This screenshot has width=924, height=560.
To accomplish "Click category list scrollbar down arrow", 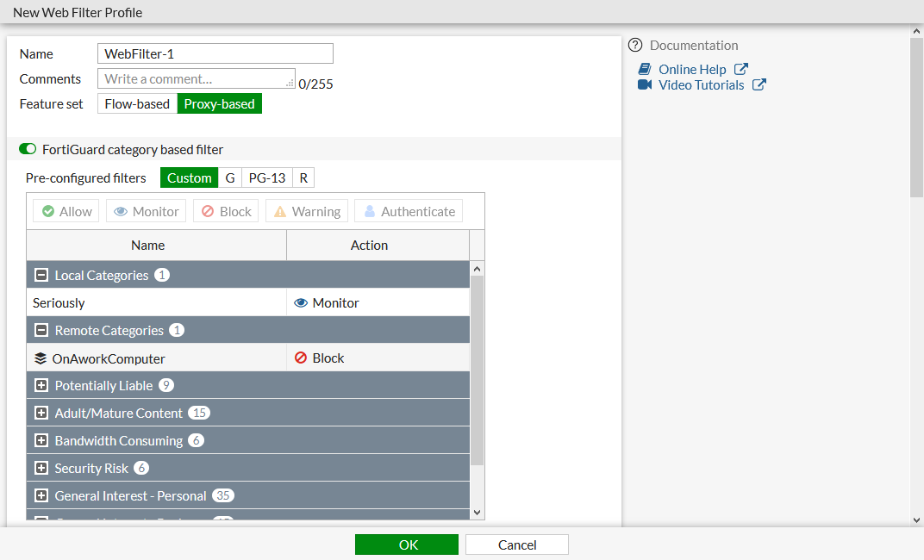I will click(x=478, y=513).
